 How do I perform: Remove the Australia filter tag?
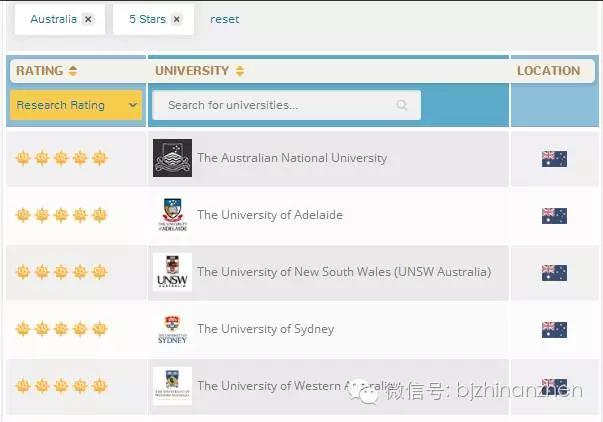point(88,19)
